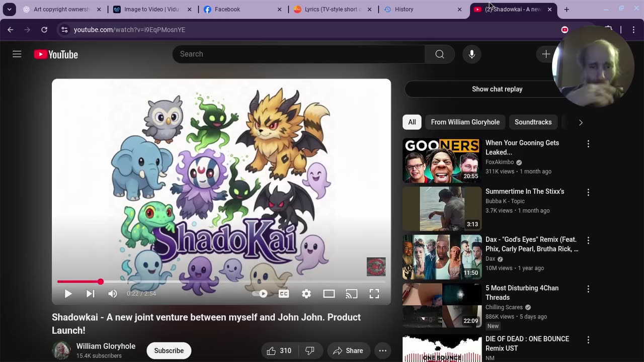The image size is (644, 362).
Task: Open DIE OF DEAD ONE BOUNCE thumbnail
Action: click(442, 349)
